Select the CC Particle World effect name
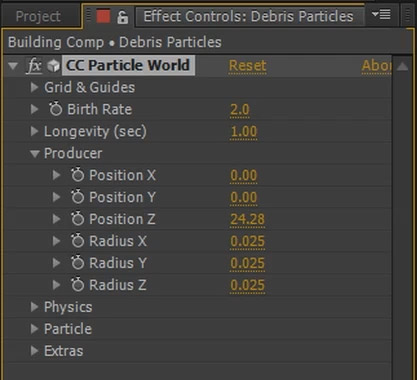The width and height of the screenshot is (417, 380). 128,65
